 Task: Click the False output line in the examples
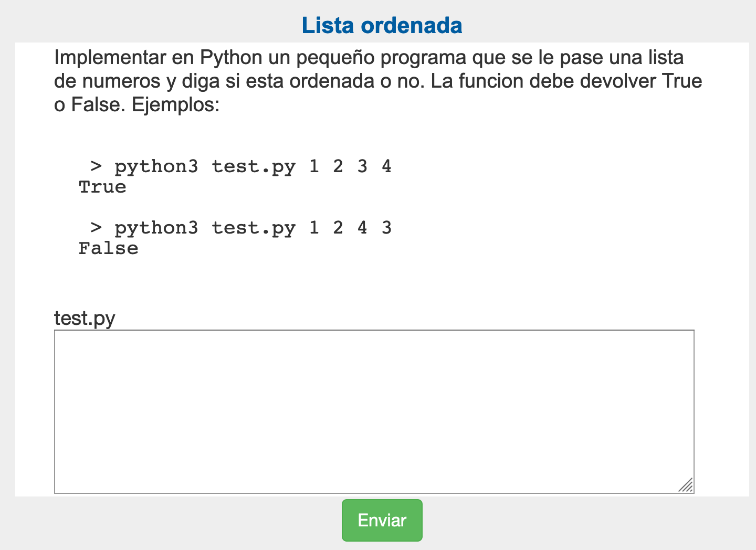click(108, 248)
